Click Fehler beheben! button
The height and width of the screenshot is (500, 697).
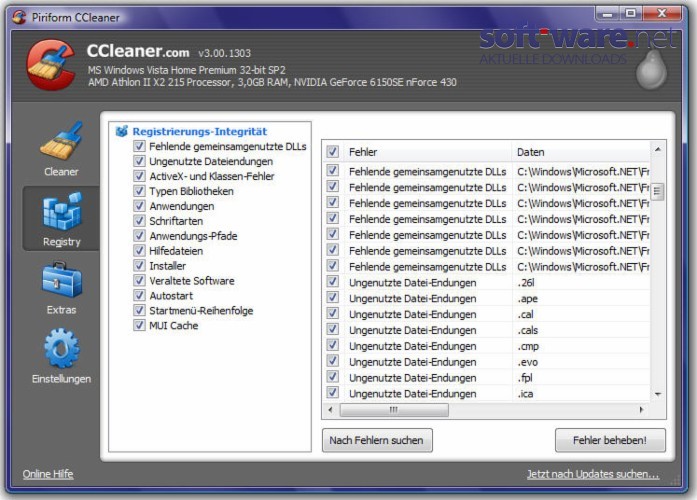click(x=610, y=440)
